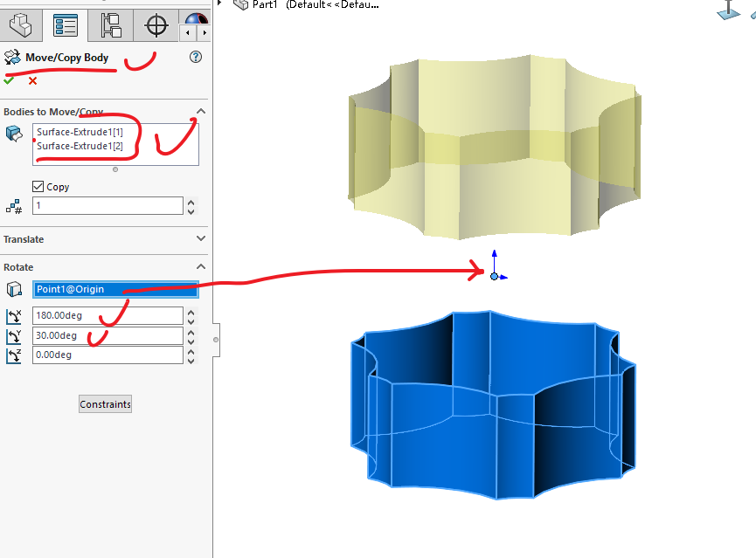Click the Constraints button
Image resolution: width=756 pixels, height=558 pixels.
click(x=105, y=403)
